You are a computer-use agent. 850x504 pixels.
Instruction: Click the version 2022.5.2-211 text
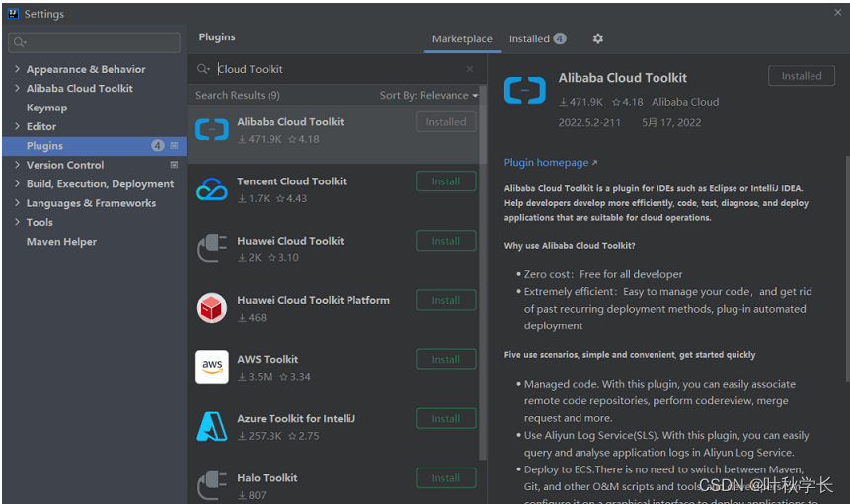pos(589,122)
